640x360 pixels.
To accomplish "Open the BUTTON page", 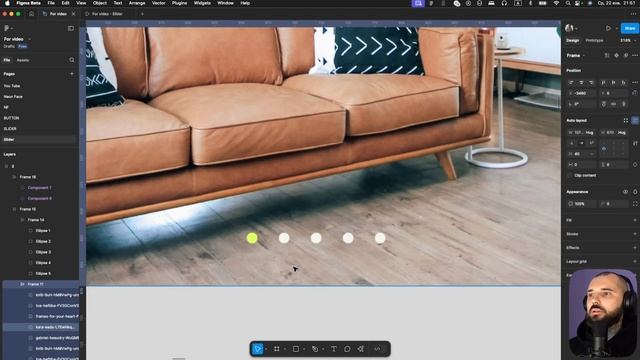I will (11, 118).
